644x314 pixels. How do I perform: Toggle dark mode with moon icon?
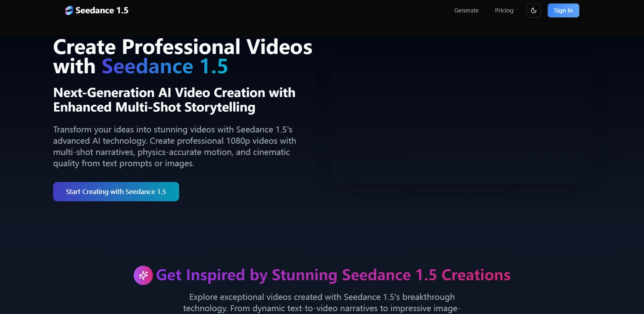(534, 10)
